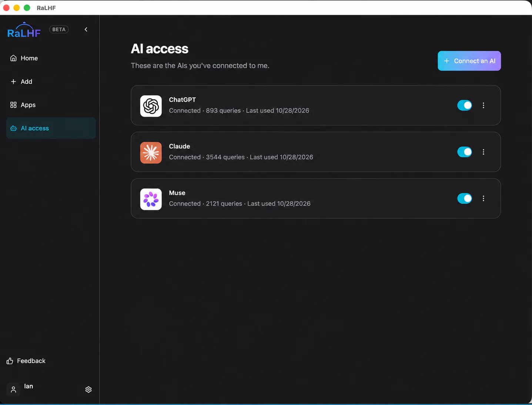Click the AI access page heading
Viewport: 532px width, 405px height.
point(160,49)
